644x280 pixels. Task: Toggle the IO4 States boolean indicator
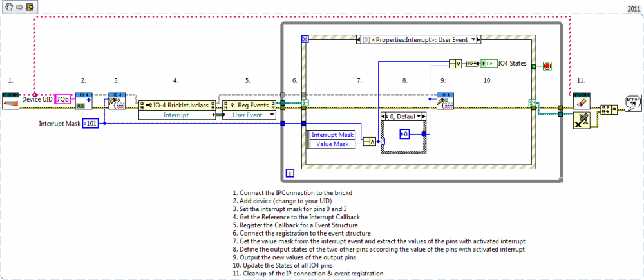click(x=489, y=62)
